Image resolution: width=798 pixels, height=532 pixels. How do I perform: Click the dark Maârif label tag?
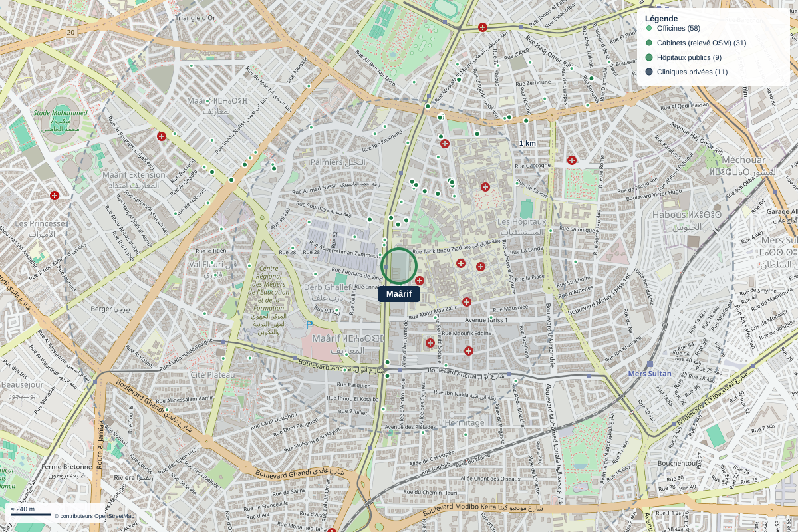(399, 294)
